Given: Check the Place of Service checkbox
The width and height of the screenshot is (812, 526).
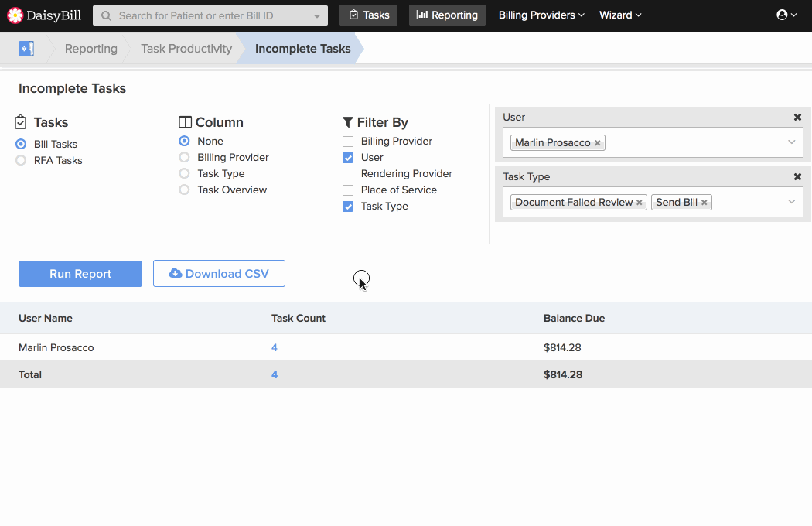Looking at the screenshot, I should coord(348,190).
